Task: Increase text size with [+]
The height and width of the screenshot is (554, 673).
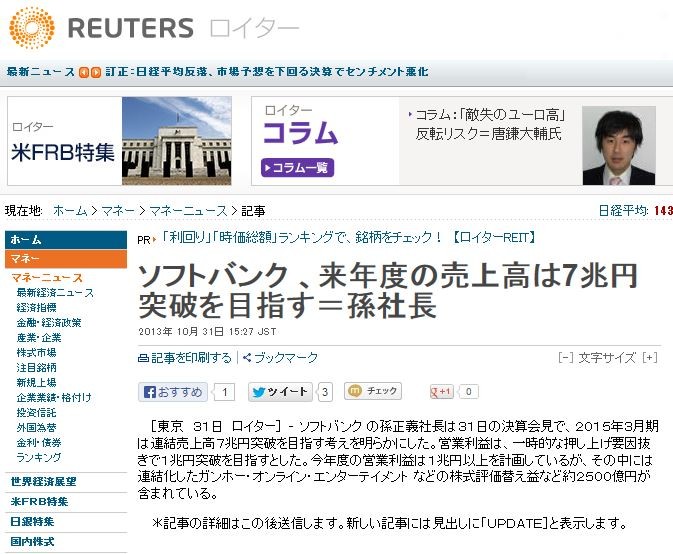Action: pos(650,357)
